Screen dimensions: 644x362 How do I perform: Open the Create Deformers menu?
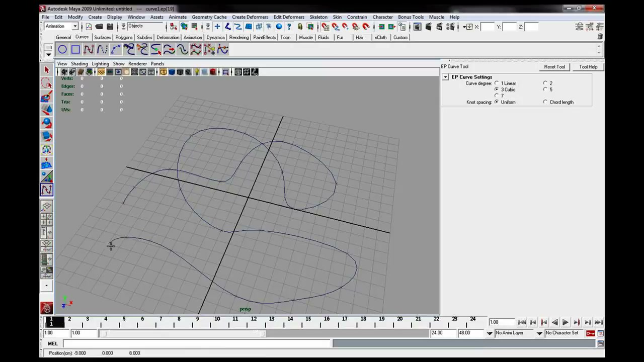[250, 17]
